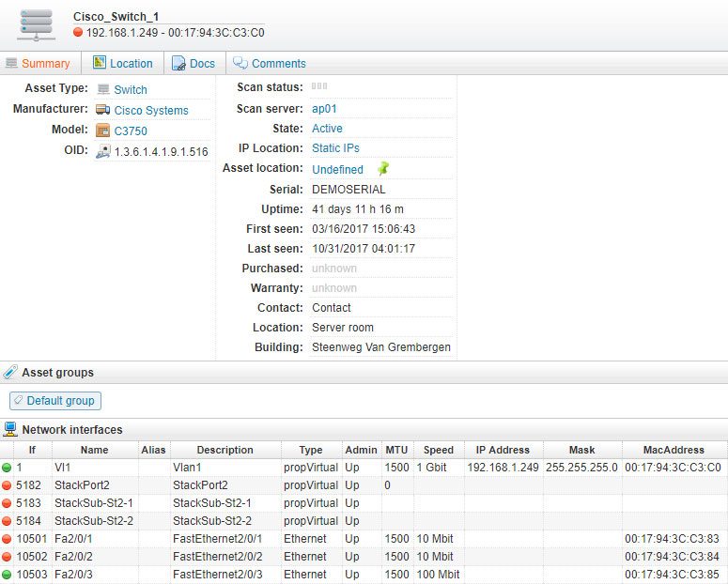This screenshot has width=728, height=584.
Task: Click the red status dot for interface 5182
Action: (7, 485)
